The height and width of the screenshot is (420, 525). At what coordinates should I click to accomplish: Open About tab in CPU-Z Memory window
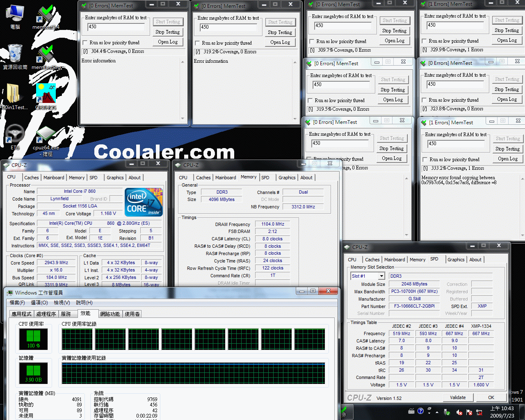click(x=306, y=178)
